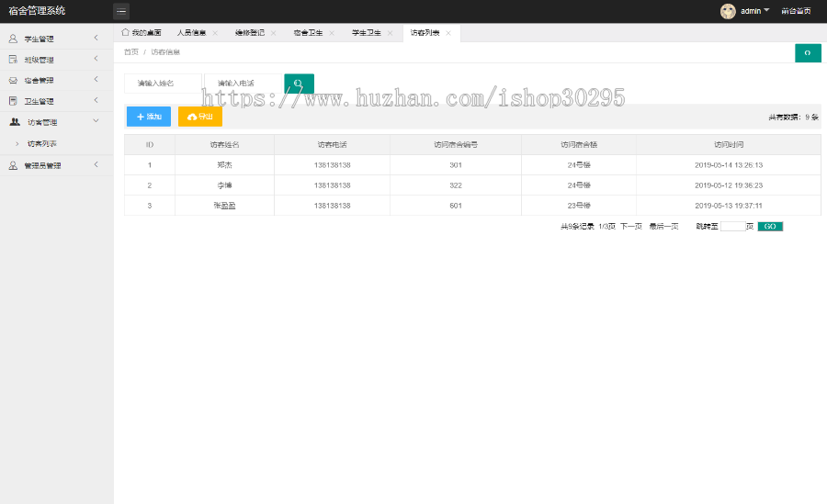Switch to the 人员信息 tab
Screen dimensions: 827x504
[191, 33]
